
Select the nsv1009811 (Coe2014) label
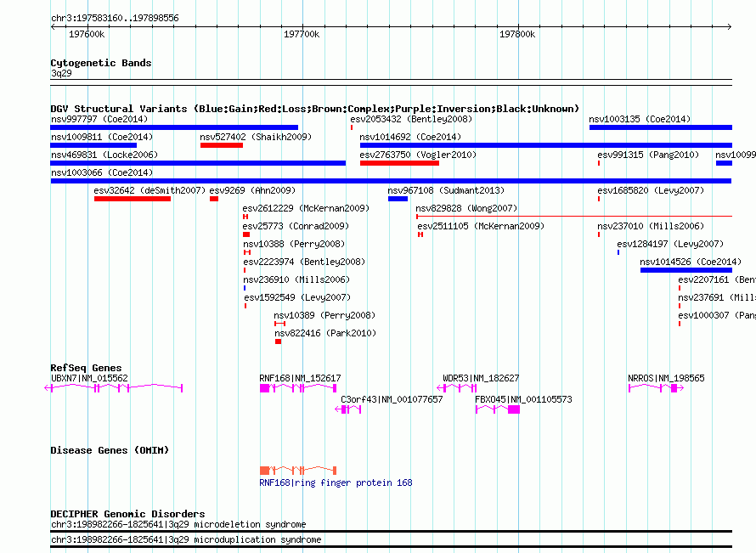(102, 137)
